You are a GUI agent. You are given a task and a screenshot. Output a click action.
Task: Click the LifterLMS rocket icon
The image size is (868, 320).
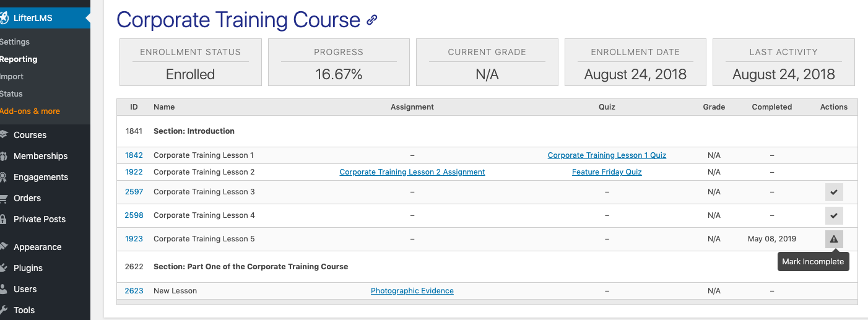pyautogui.click(x=4, y=18)
